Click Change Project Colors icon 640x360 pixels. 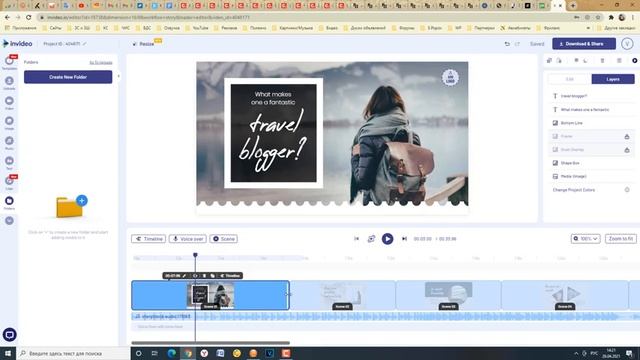(x=627, y=190)
